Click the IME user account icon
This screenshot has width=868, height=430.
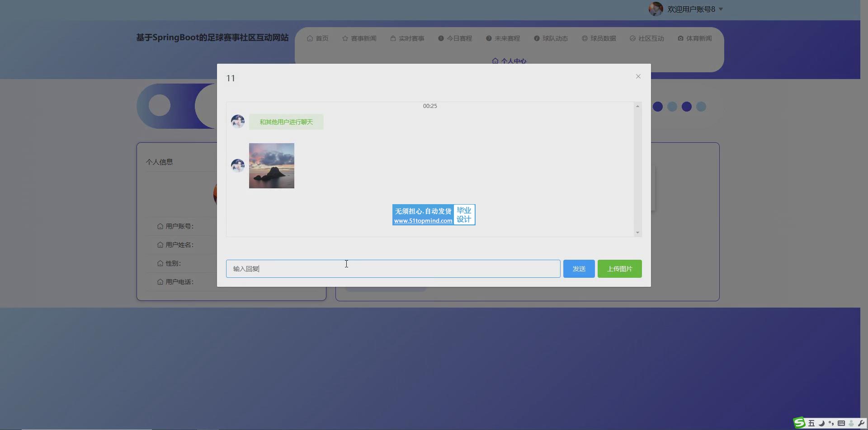(851, 423)
